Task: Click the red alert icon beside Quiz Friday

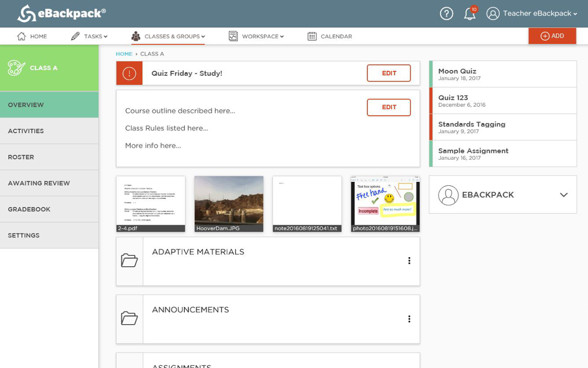Action: tap(130, 74)
